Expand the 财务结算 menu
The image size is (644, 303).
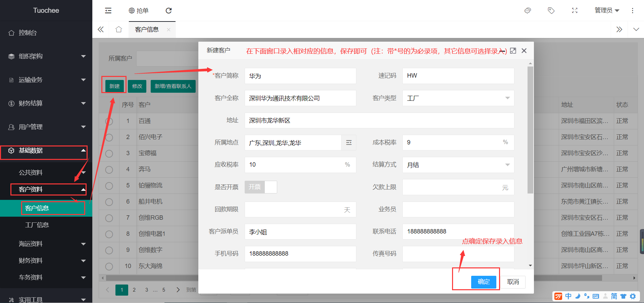pos(83,103)
